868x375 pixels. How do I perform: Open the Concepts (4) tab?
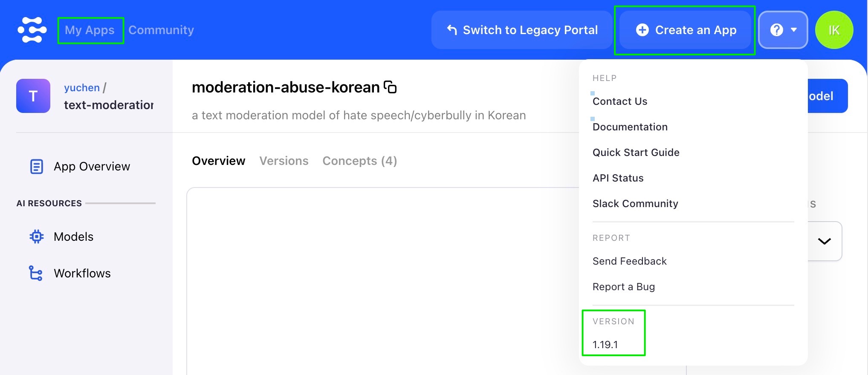coord(359,161)
